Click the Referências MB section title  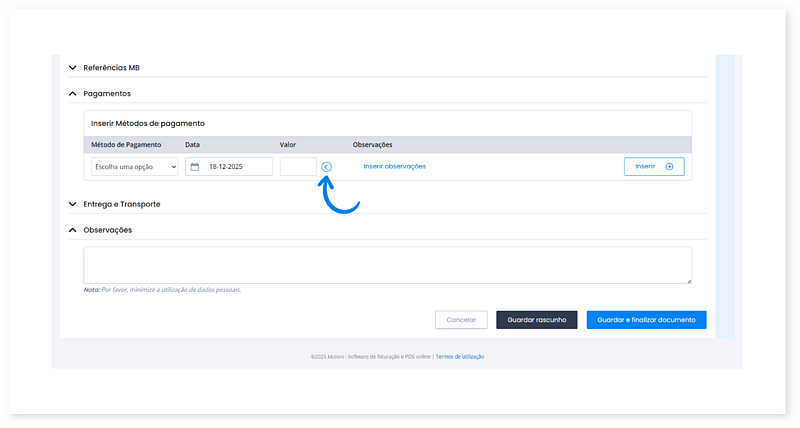[x=111, y=67]
